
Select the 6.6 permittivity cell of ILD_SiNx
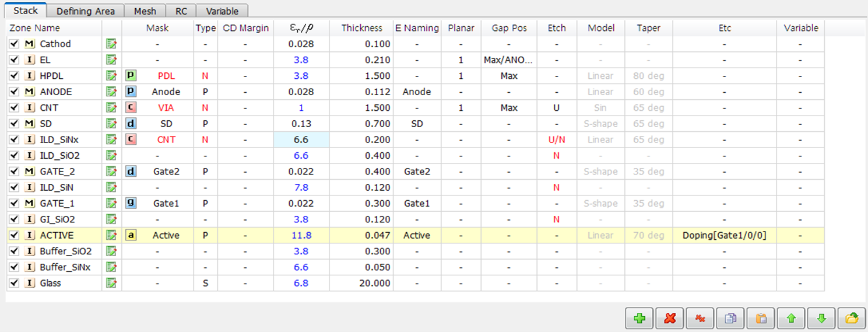pyautogui.click(x=301, y=139)
